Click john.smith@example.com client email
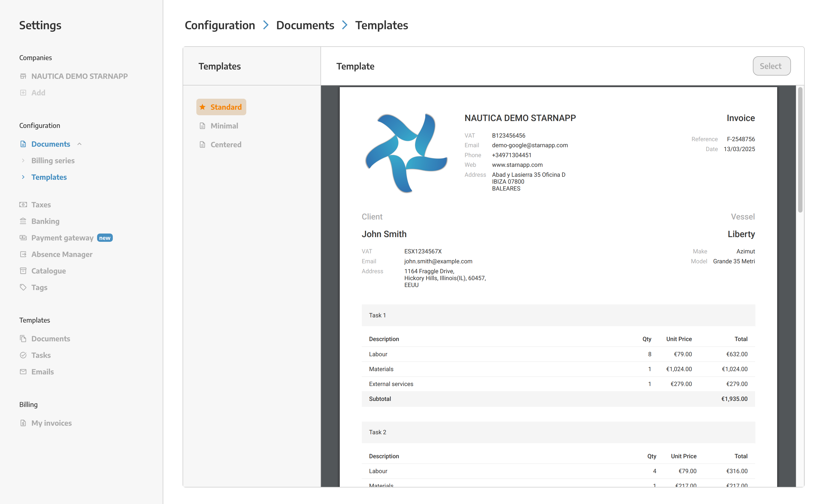The image size is (821, 504). pyautogui.click(x=438, y=261)
